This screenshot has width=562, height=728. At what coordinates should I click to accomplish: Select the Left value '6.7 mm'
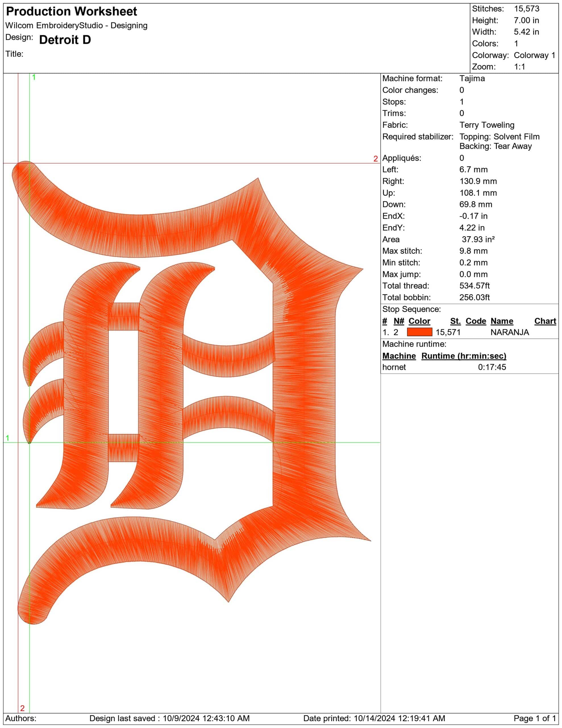473,170
